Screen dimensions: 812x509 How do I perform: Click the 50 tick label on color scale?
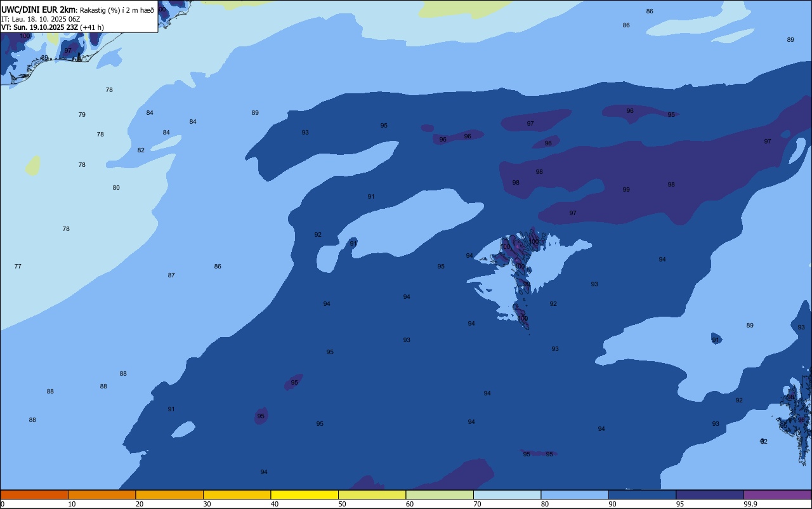click(342, 504)
